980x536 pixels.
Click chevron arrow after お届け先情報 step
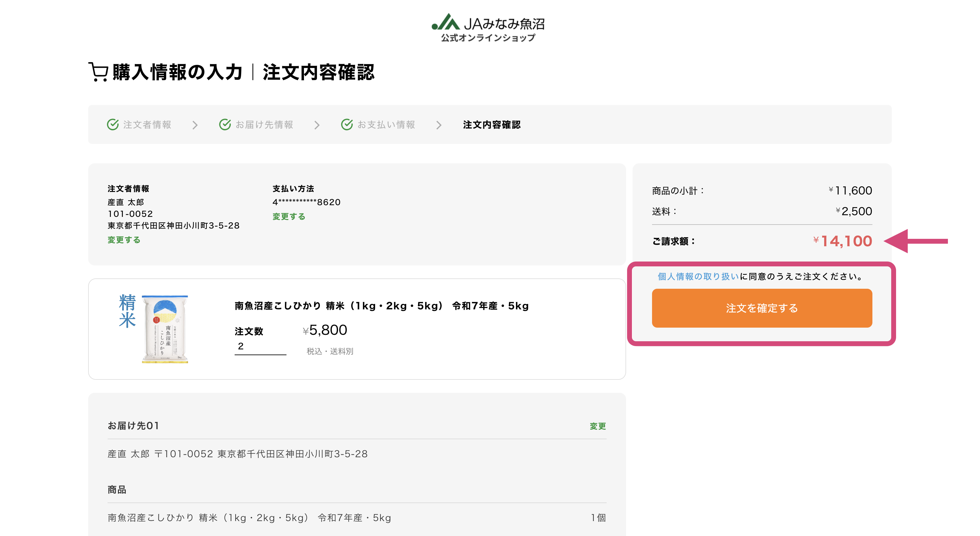pyautogui.click(x=317, y=125)
